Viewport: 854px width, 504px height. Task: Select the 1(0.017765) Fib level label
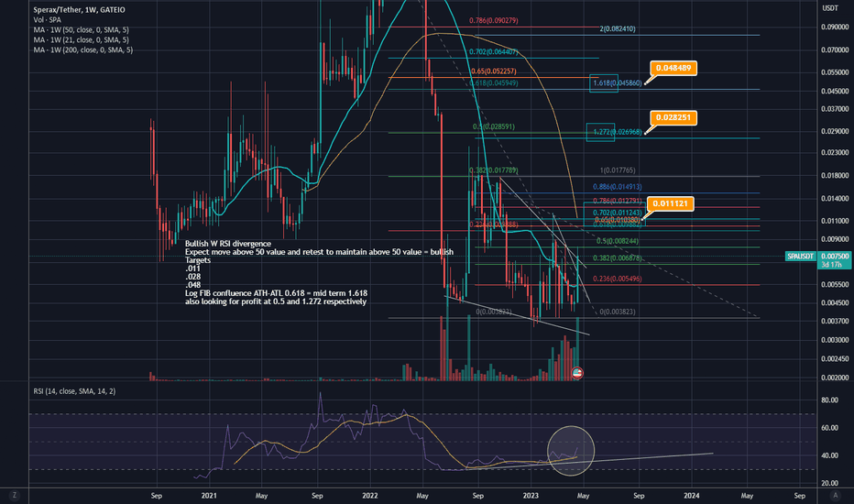617,170
